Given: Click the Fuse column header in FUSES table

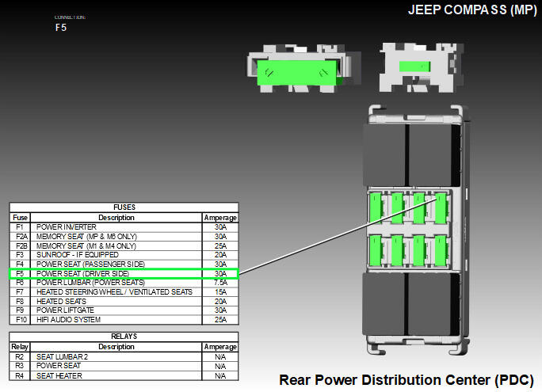Looking at the screenshot, I should click(20, 218).
